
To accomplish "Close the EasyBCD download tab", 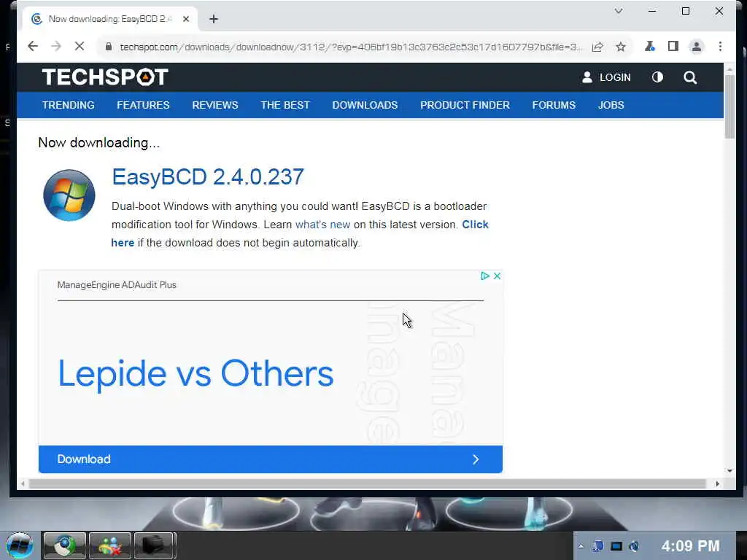I will point(186,19).
